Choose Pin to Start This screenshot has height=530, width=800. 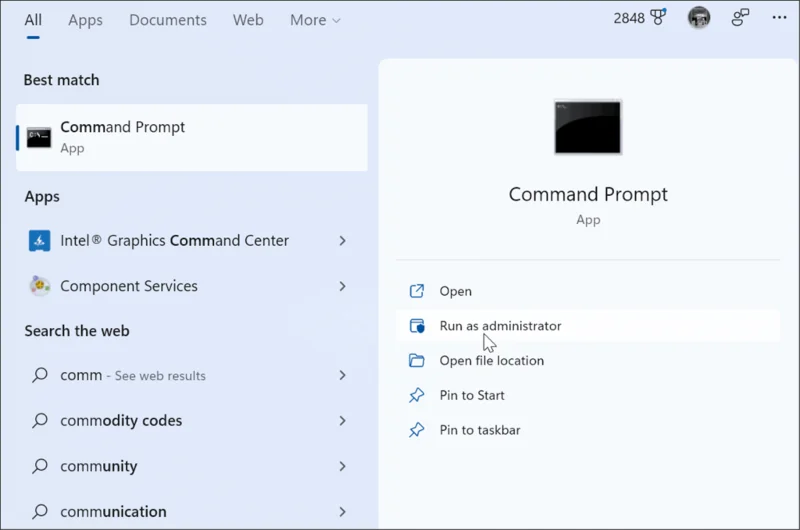[588, 395]
